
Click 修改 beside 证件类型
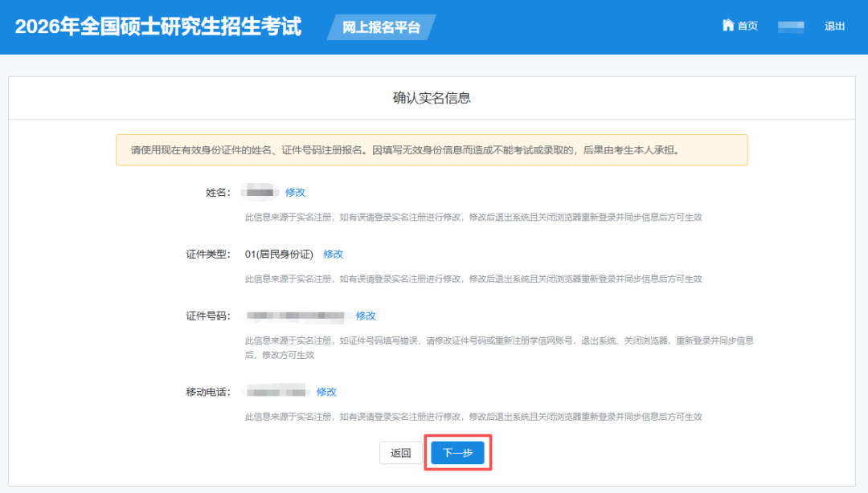point(334,255)
